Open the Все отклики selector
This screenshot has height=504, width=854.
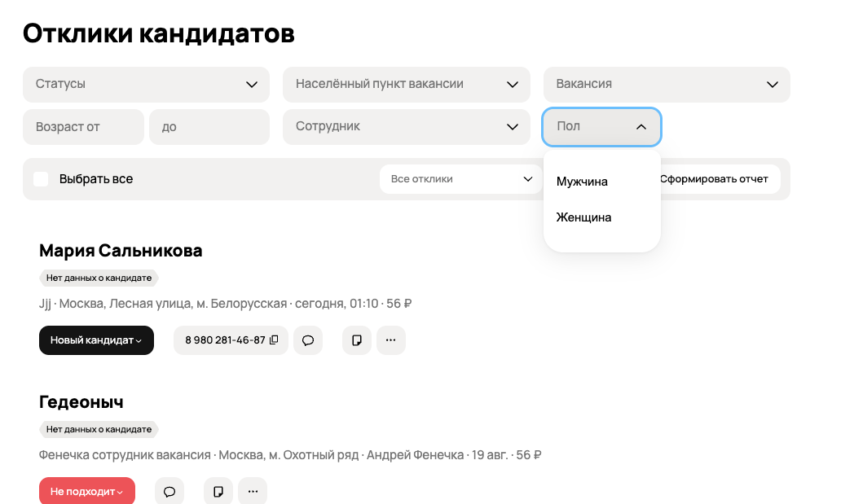(460, 179)
